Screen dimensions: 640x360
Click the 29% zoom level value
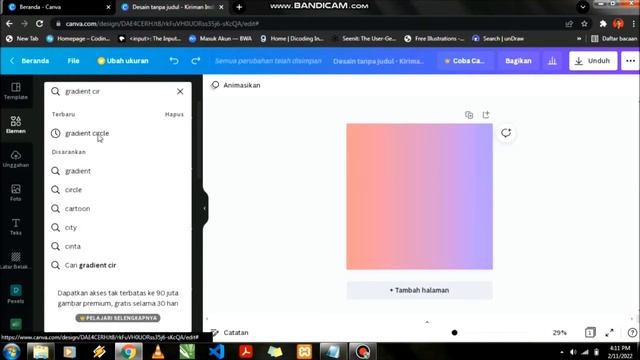pos(560,333)
